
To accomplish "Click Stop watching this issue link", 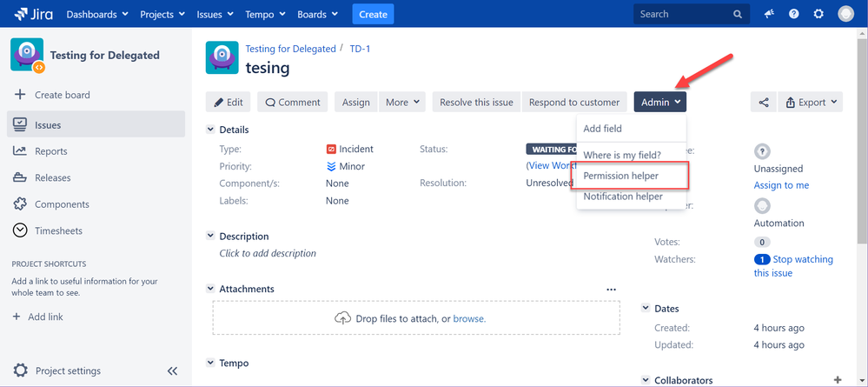I will [x=802, y=259].
